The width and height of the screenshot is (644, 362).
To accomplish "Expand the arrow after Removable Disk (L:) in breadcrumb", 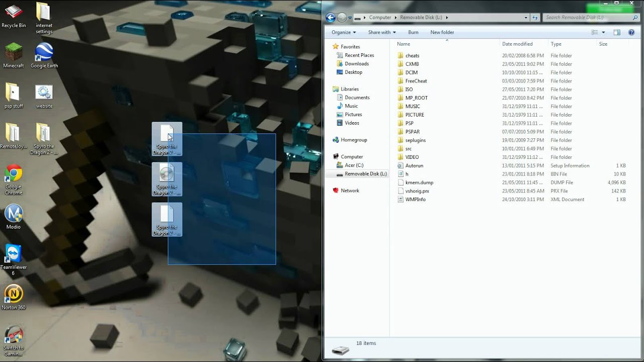I will tap(446, 18).
